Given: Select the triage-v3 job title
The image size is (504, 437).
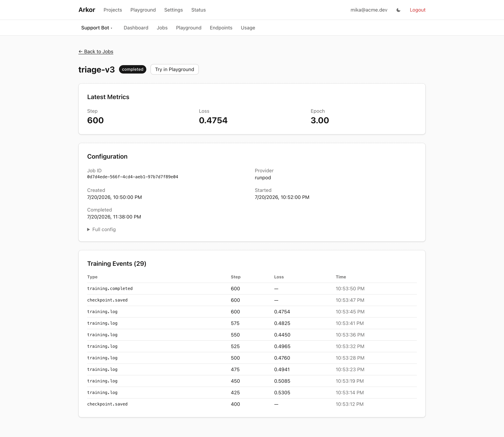Looking at the screenshot, I should point(96,70).
